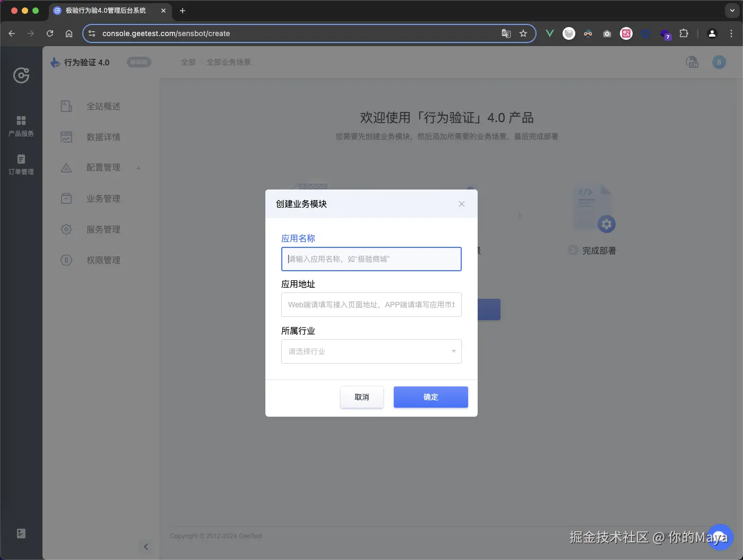
Task: Click the 行为验证 4.0 product title
Action: tap(87, 62)
